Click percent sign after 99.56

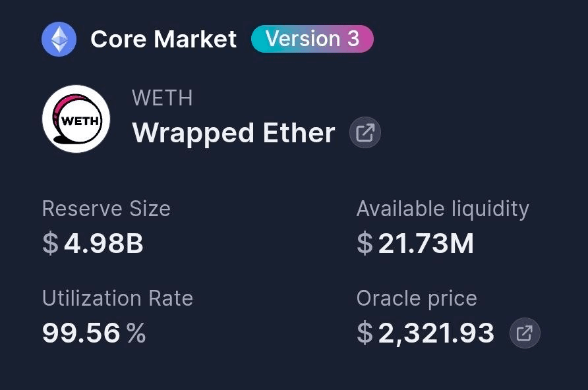pyautogui.click(x=136, y=333)
